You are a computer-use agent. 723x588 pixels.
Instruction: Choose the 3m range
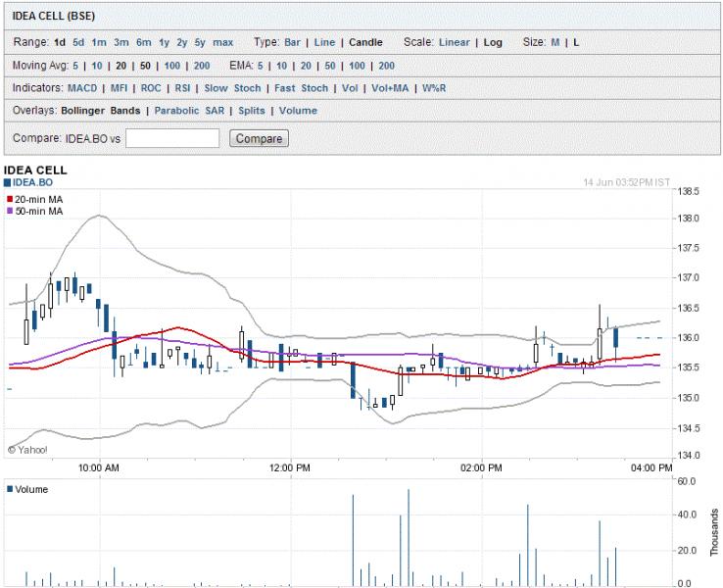pos(121,42)
